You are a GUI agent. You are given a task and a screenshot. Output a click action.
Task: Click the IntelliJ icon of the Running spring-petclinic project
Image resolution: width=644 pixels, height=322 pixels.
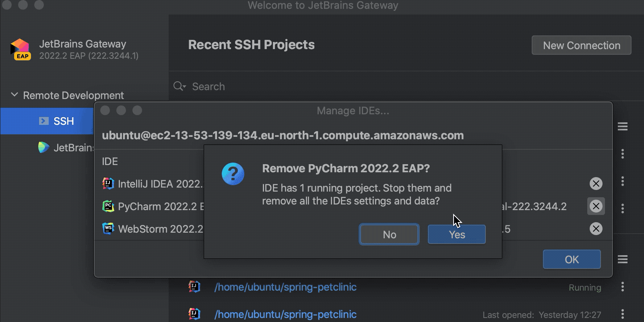194,287
